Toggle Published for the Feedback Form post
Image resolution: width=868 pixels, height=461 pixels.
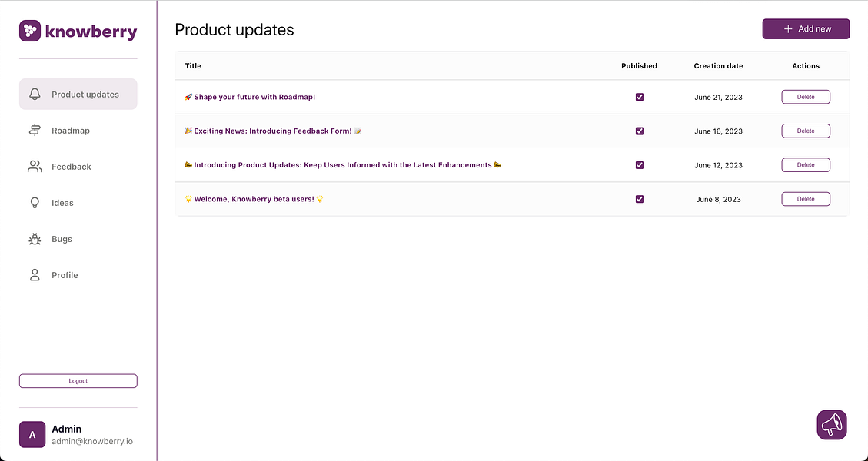click(x=640, y=131)
